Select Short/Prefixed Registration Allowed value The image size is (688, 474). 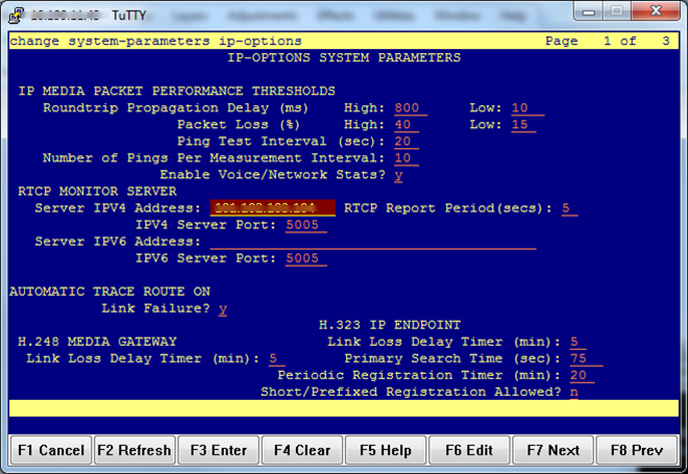tap(574, 391)
